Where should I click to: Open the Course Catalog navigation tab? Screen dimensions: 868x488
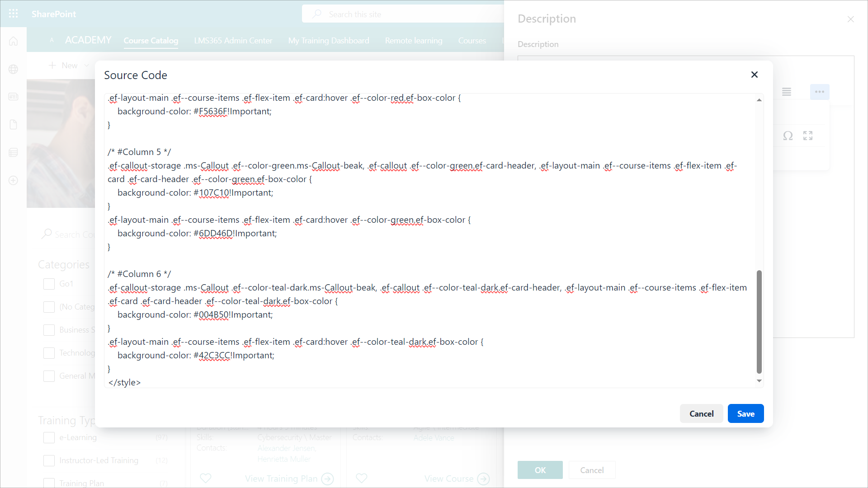151,41
